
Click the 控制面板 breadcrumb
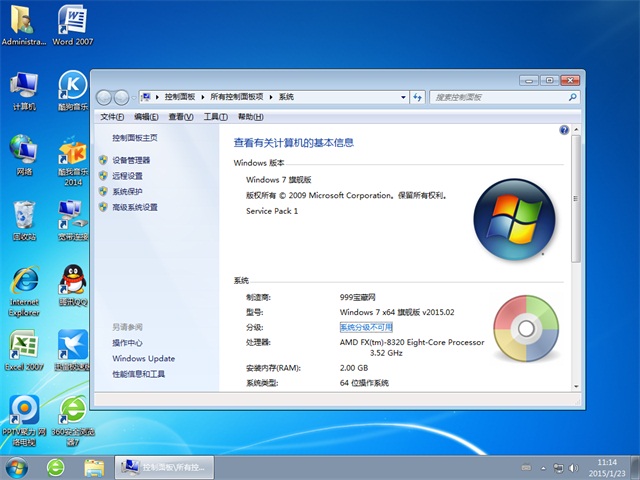(180, 97)
